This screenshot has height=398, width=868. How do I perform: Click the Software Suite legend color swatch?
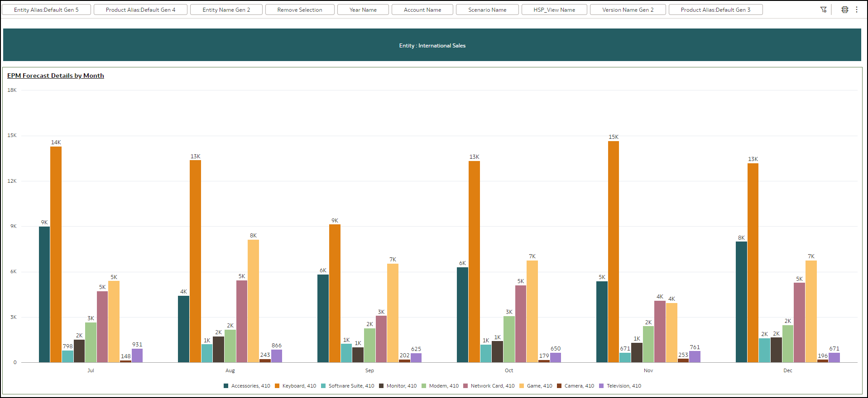[323, 386]
